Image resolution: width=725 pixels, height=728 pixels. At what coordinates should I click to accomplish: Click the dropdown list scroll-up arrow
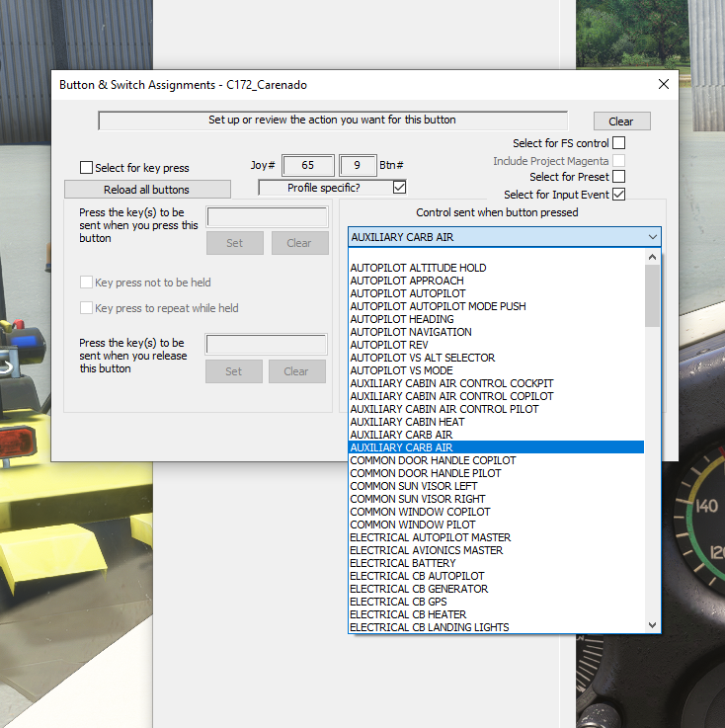[652, 257]
